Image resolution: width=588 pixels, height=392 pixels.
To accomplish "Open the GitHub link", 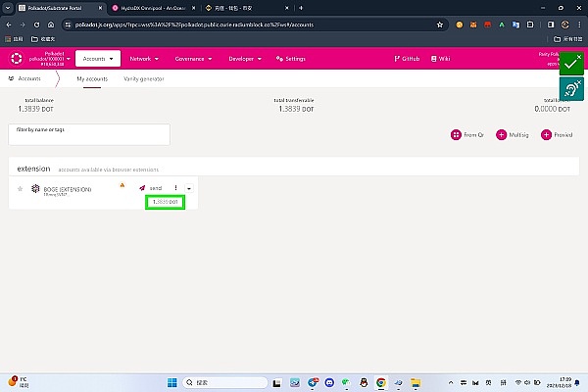I will (x=407, y=59).
